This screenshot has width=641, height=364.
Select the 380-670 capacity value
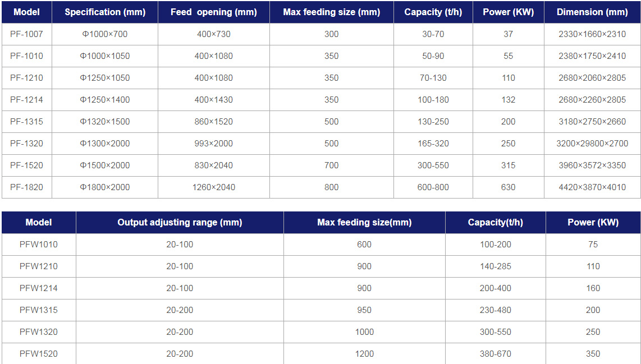pos(496,354)
